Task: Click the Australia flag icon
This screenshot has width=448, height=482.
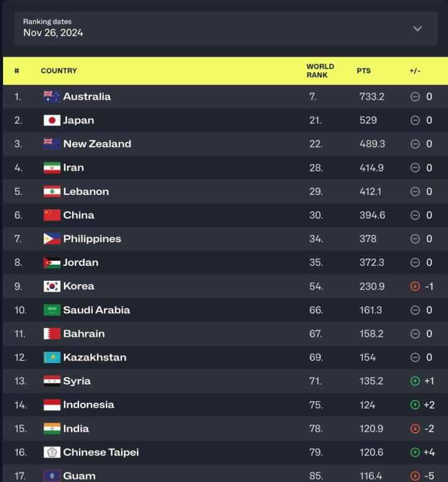Action: (52, 97)
